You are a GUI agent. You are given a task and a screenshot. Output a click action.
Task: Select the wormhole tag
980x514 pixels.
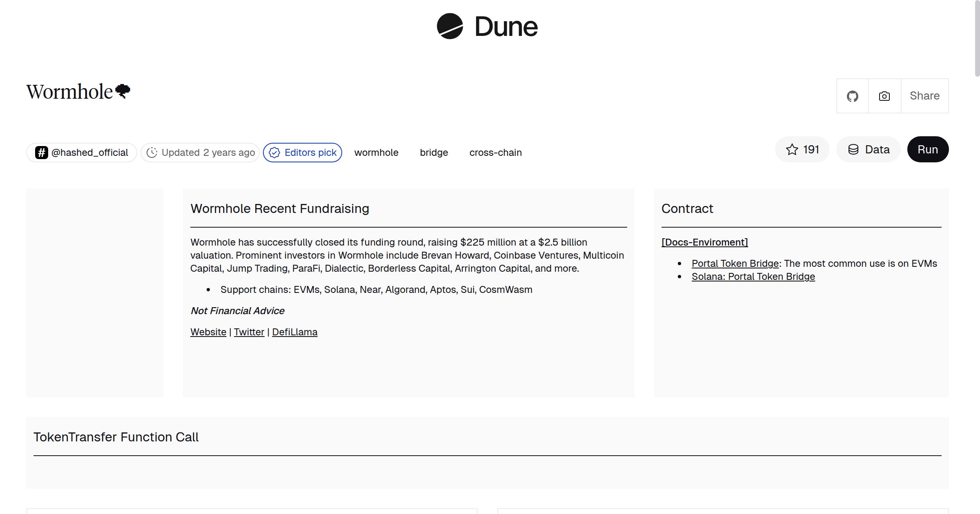point(376,153)
